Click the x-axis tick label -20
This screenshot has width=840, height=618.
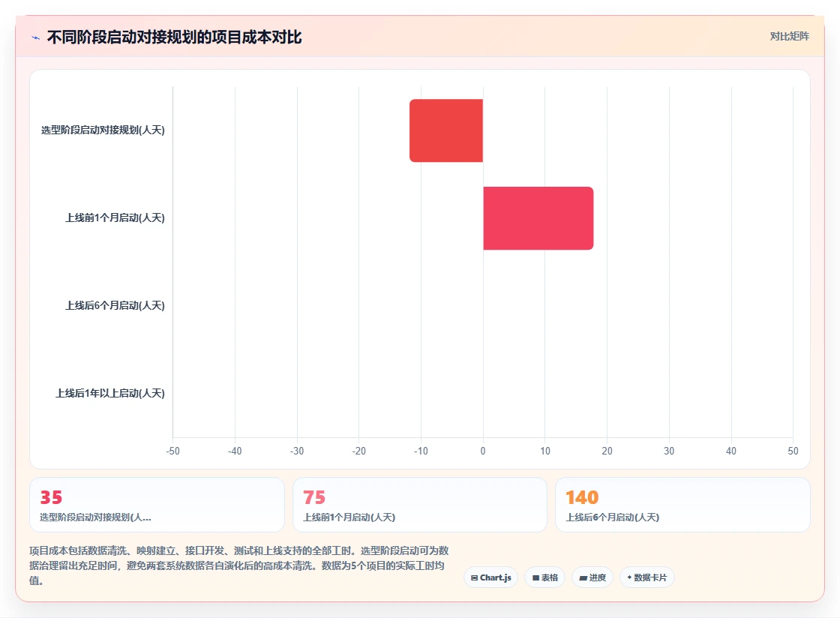(x=359, y=451)
